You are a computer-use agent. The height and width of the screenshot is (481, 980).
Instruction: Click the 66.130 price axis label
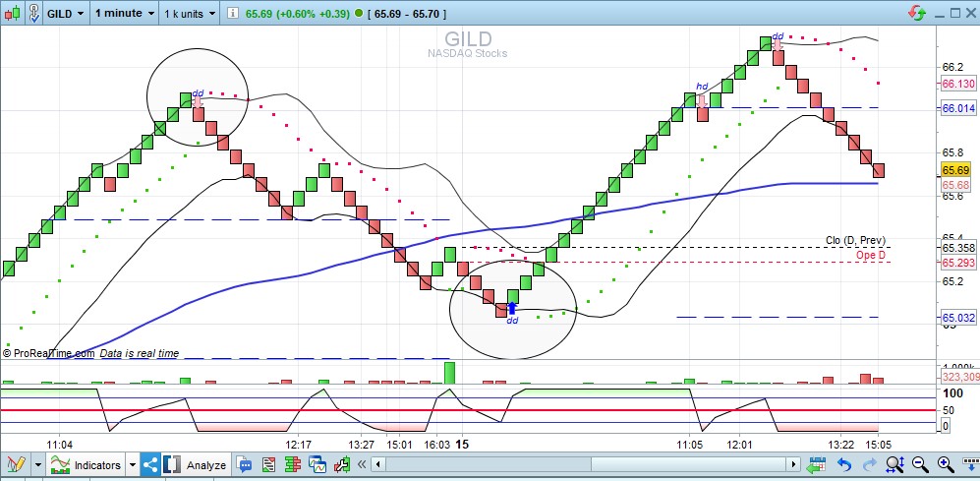tap(958, 84)
